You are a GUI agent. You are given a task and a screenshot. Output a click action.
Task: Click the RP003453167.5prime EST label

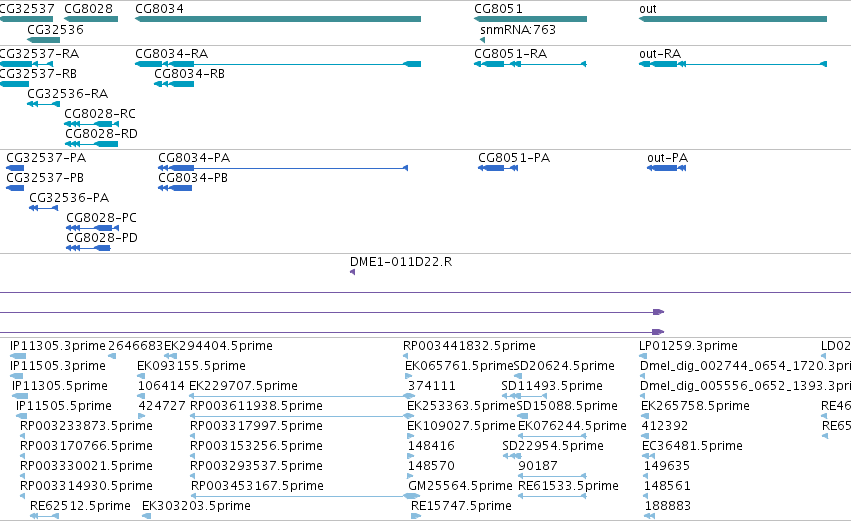[x=257, y=486]
